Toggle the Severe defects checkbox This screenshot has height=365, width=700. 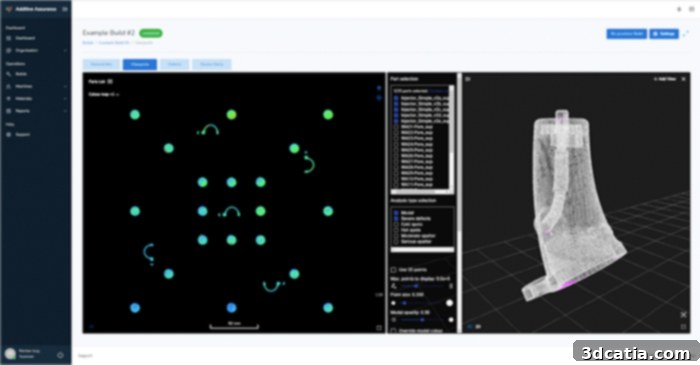point(396,219)
